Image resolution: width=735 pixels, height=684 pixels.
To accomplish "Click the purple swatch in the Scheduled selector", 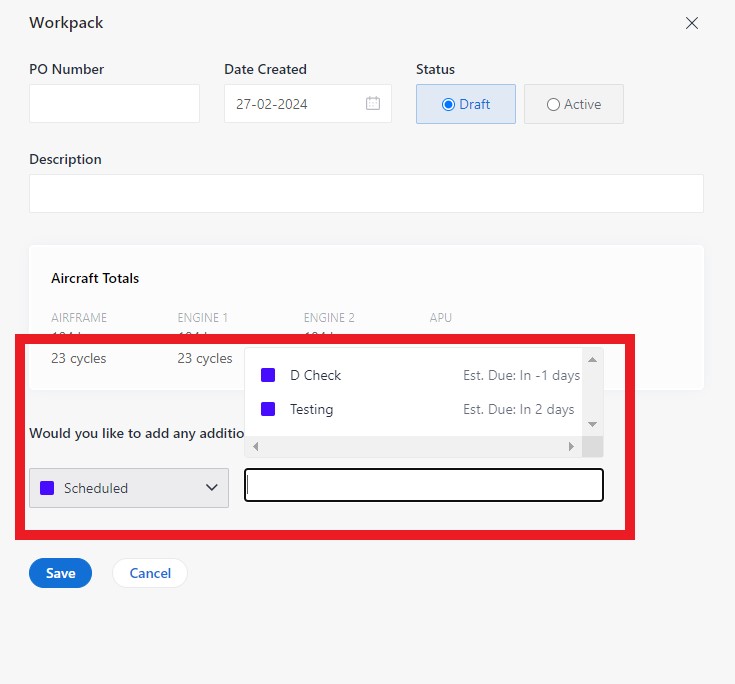I will pos(47,488).
